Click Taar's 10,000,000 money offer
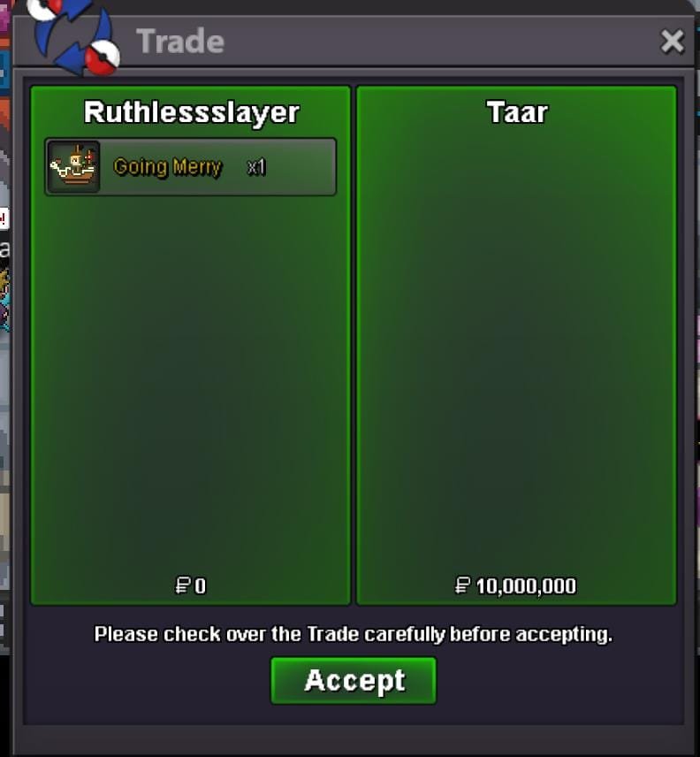This screenshot has height=757, width=700. (x=526, y=586)
